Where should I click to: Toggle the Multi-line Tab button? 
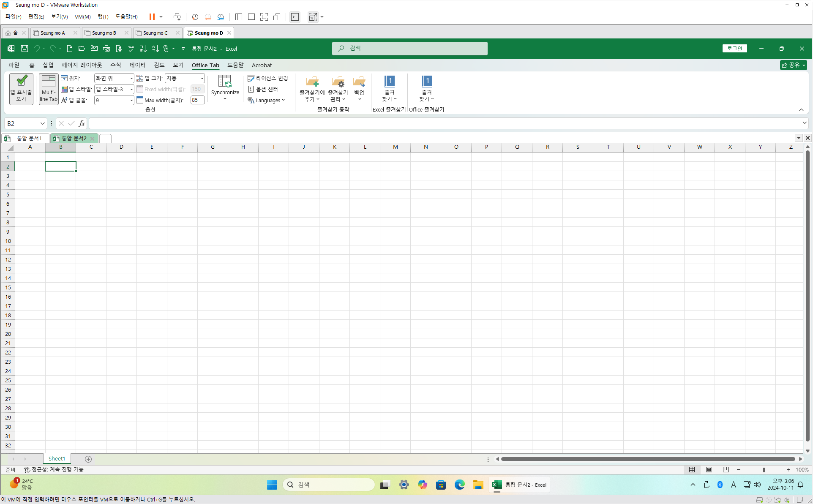[49, 89]
